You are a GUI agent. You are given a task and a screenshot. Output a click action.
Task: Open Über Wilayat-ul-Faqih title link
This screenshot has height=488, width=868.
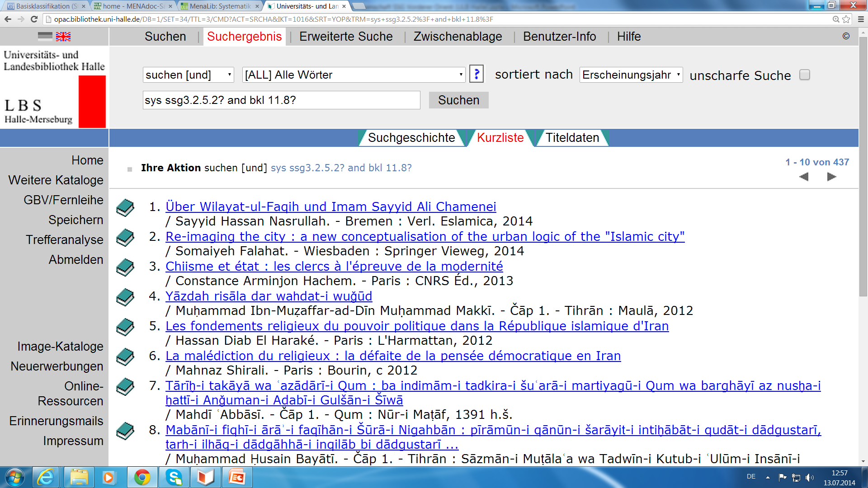[x=330, y=207]
